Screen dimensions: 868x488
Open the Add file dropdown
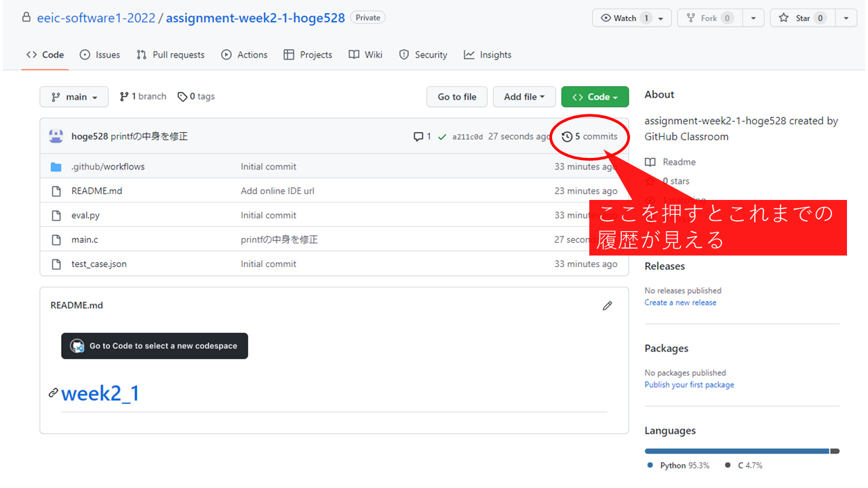click(524, 97)
